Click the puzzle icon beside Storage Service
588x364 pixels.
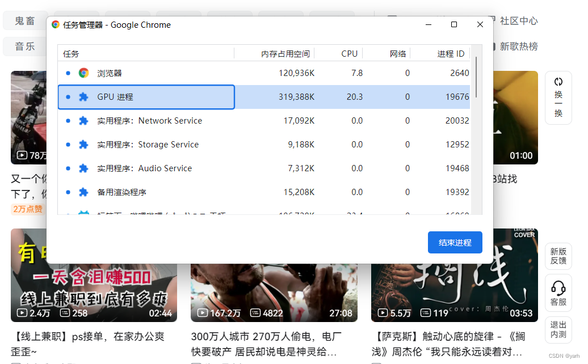pos(83,145)
